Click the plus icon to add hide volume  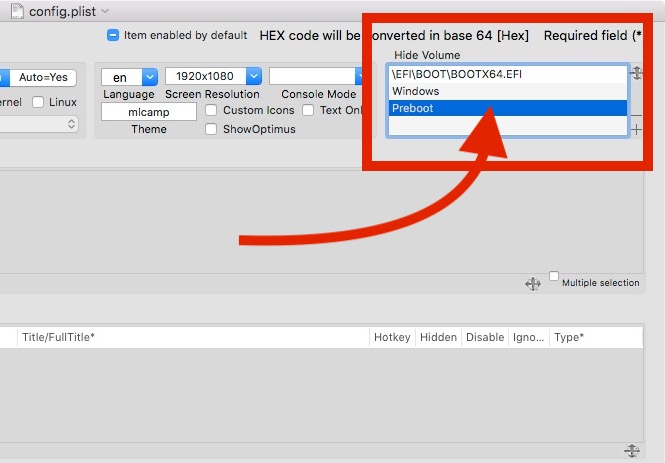click(x=637, y=130)
